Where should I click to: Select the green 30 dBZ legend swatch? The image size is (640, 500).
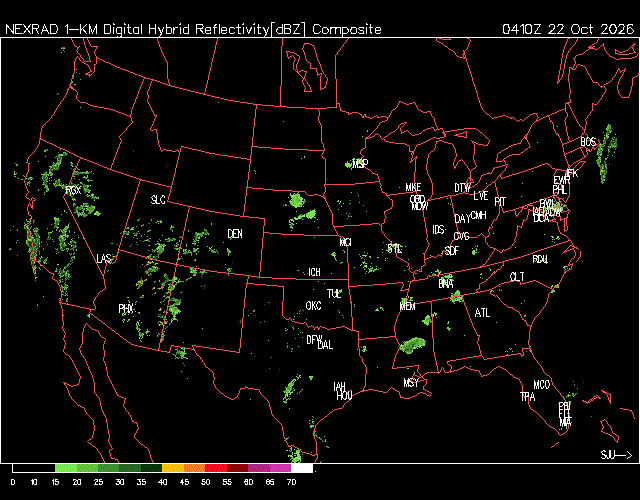pyautogui.click(x=130, y=468)
